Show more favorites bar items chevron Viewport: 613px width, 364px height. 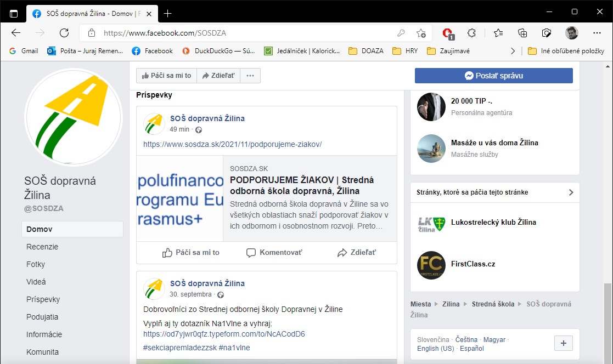[513, 51]
